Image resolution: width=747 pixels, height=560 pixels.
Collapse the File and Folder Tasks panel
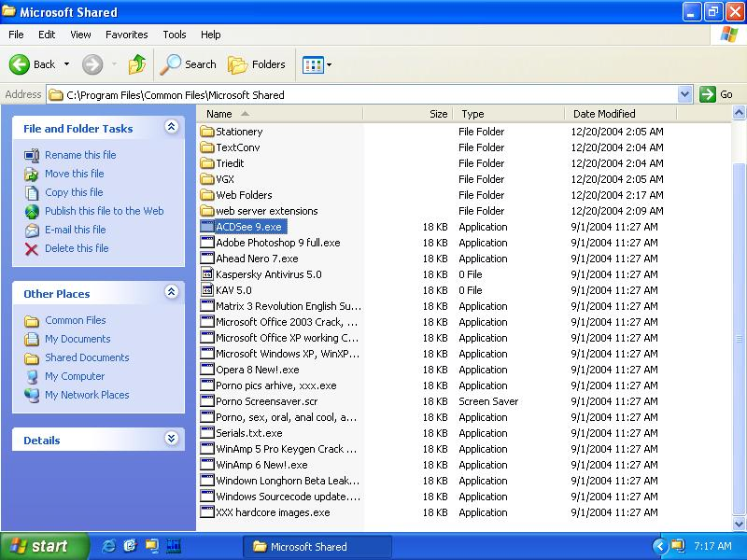(x=172, y=127)
